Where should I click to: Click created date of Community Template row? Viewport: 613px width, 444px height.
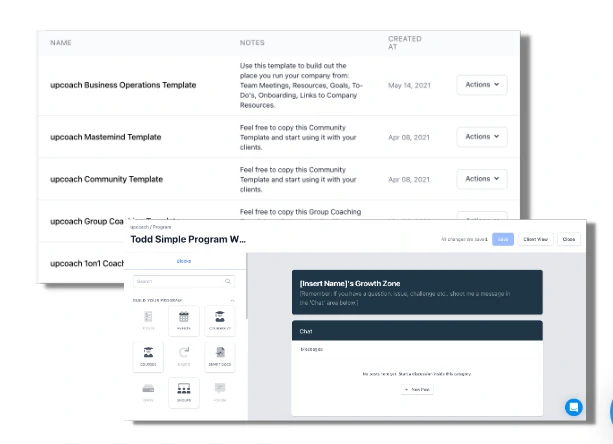tap(409, 179)
